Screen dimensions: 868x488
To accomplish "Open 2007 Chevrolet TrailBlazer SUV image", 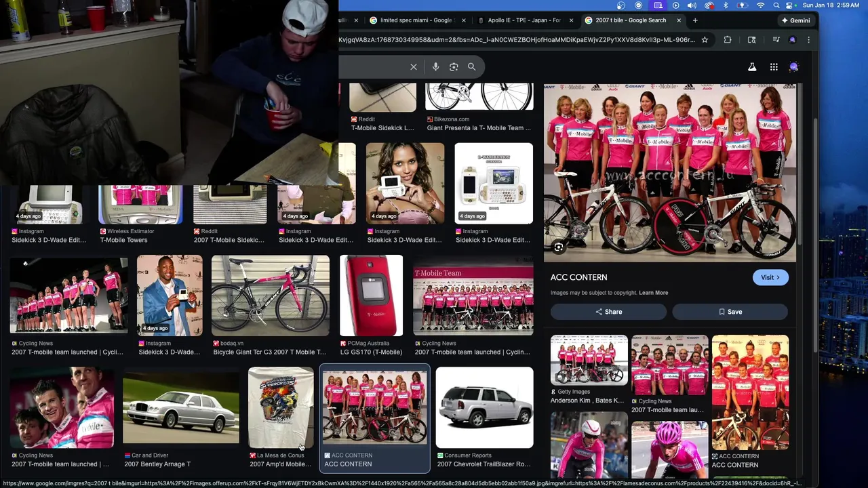I will (484, 407).
